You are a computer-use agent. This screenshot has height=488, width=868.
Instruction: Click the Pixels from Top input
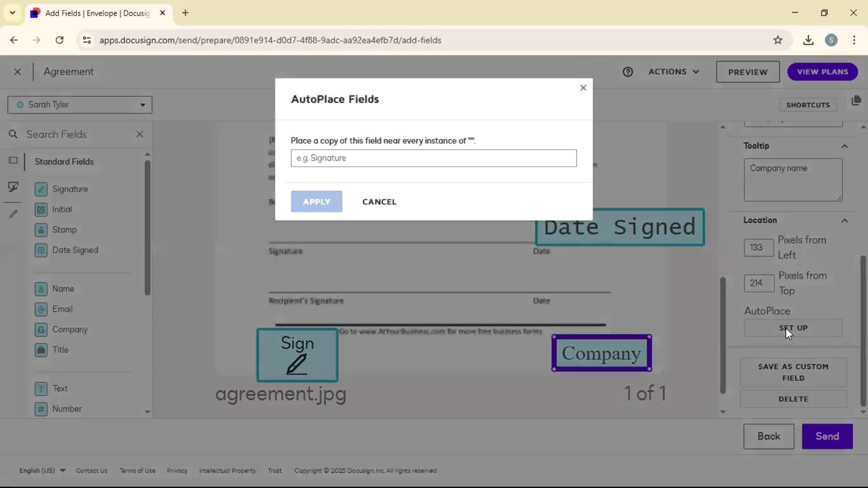[x=759, y=283]
